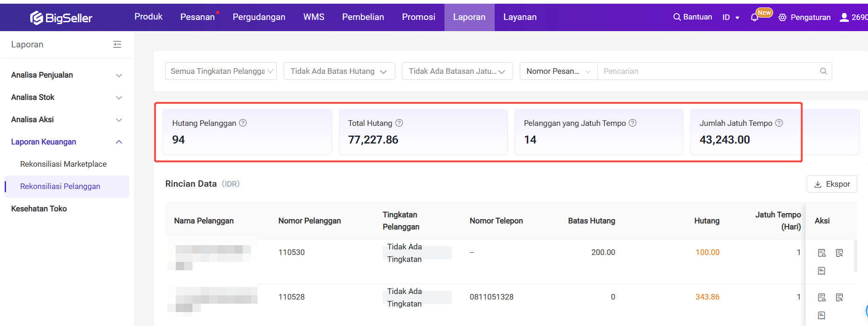This screenshot has height=326, width=868.
Task: Open Semua Tingkatan Pelanggan dropdown
Action: 221,71
